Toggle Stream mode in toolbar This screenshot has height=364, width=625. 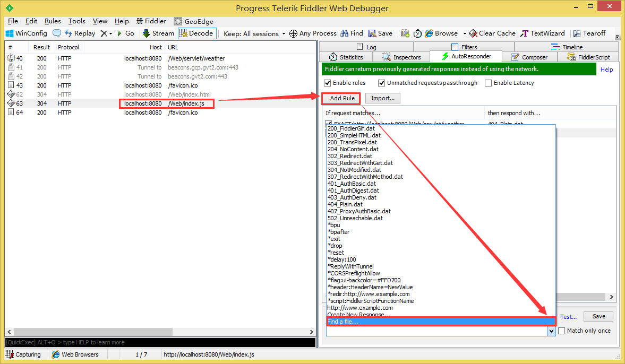(x=158, y=33)
